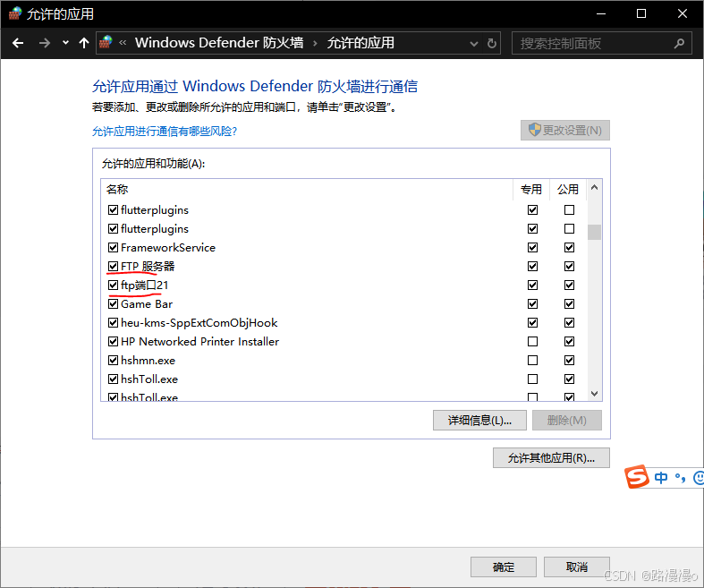Image resolution: width=704 pixels, height=588 pixels.
Task: Open the Windows Defender 防火墙 breadcrumb
Action: (x=219, y=43)
